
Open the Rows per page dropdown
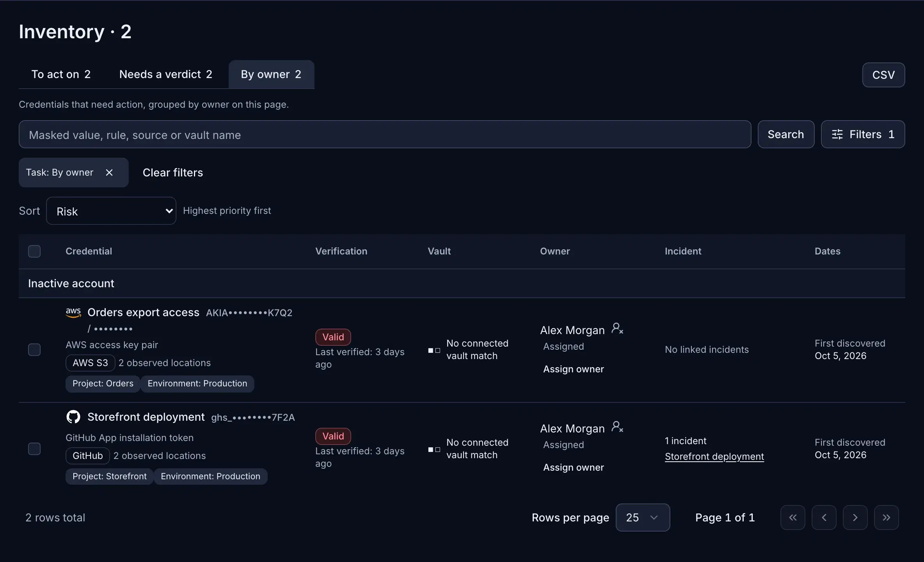[643, 518]
